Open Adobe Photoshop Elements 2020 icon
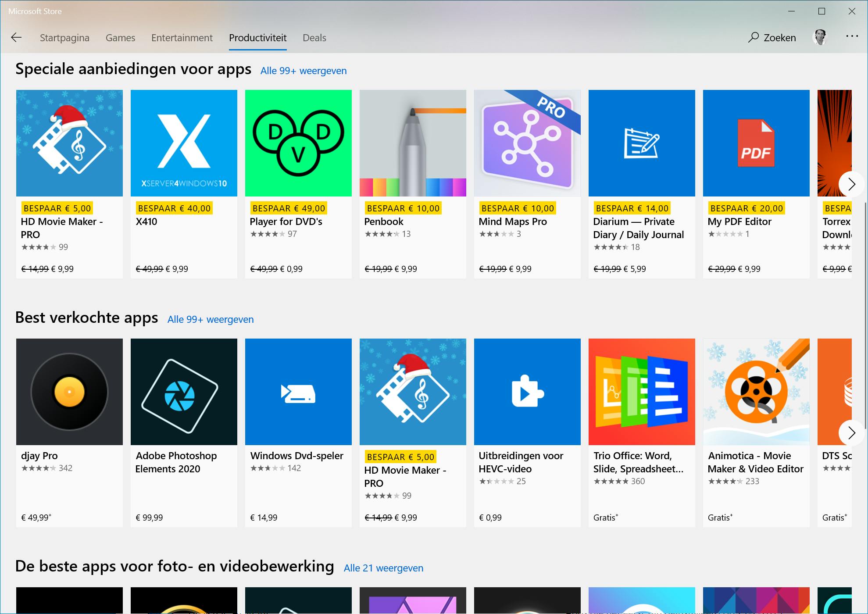Image resolution: width=868 pixels, height=614 pixels. click(x=184, y=392)
